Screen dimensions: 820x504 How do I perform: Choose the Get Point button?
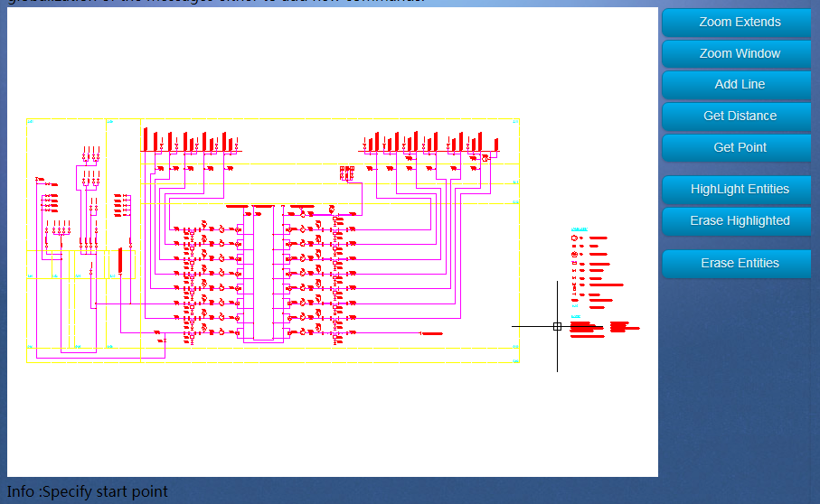point(739,148)
